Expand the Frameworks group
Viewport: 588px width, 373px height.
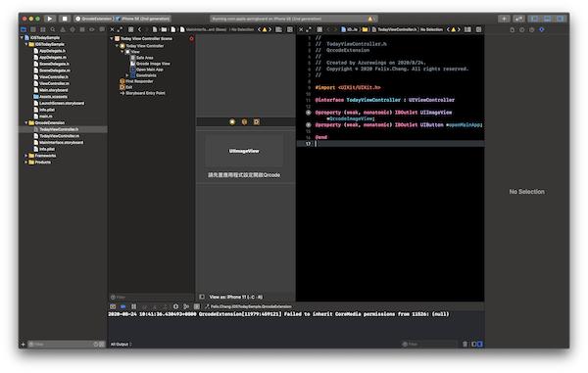click(26, 156)
